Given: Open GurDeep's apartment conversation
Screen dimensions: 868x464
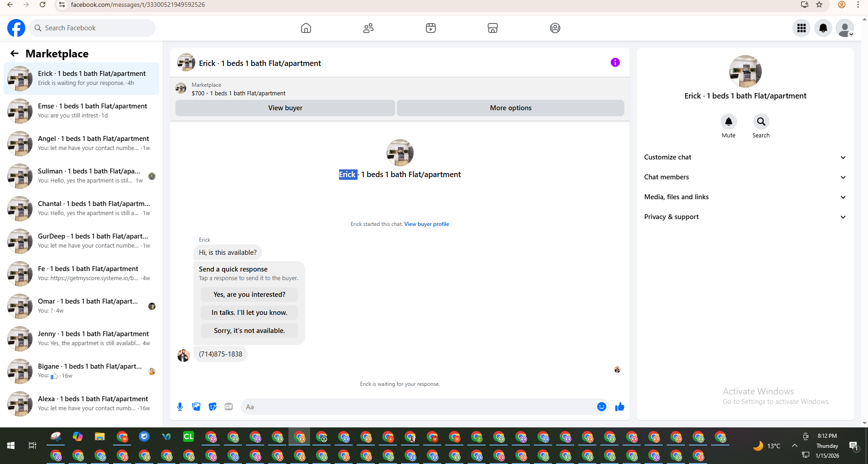Looking at the screenshot, I should (81, 241).
